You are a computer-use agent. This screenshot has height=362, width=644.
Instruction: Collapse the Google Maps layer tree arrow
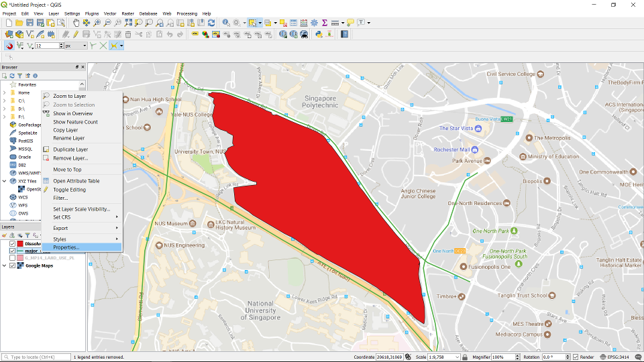5,265
